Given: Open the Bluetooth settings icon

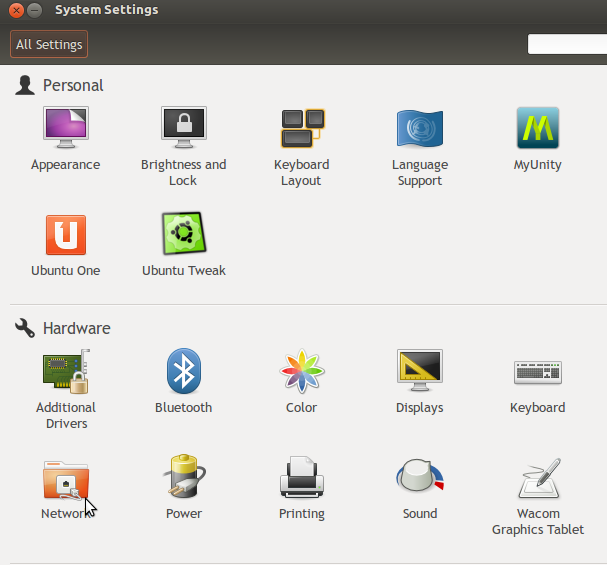Looking at the screenshot, I should 184,371.
